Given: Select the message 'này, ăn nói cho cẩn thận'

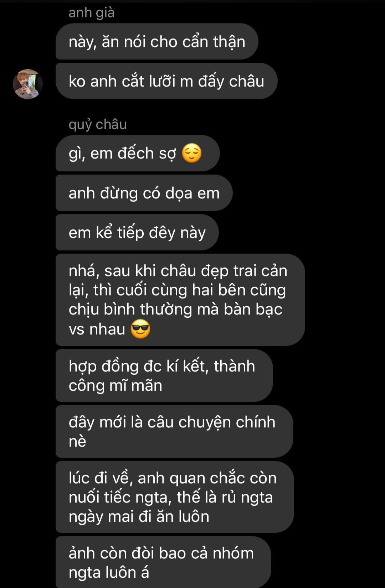Looking at the screenshot, I should 157,42.
